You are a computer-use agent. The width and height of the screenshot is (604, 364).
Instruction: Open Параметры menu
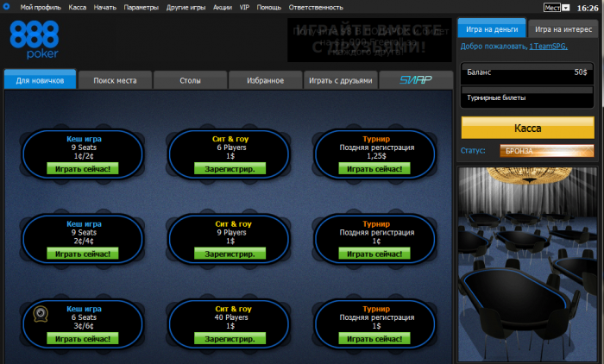coord(141,7)
